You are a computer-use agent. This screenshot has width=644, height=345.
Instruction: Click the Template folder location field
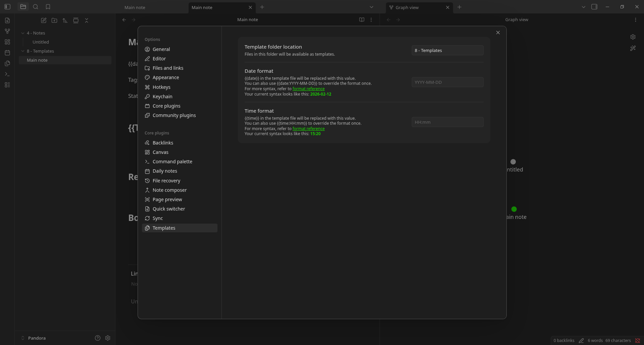pos(447,50)
